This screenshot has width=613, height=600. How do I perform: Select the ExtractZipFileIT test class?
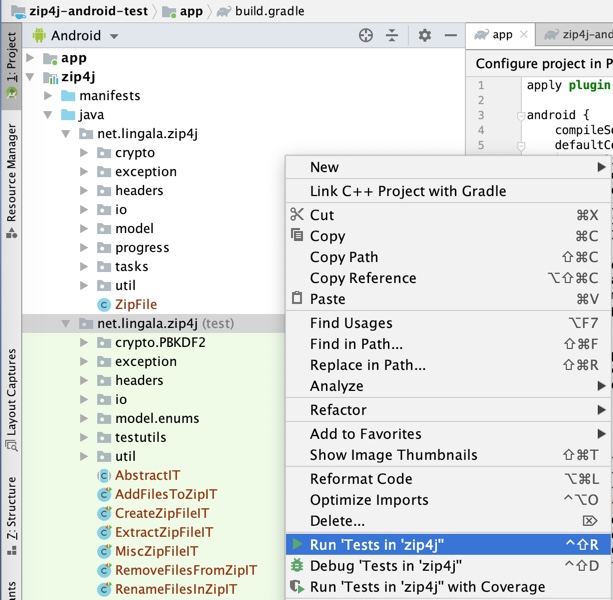155,532
